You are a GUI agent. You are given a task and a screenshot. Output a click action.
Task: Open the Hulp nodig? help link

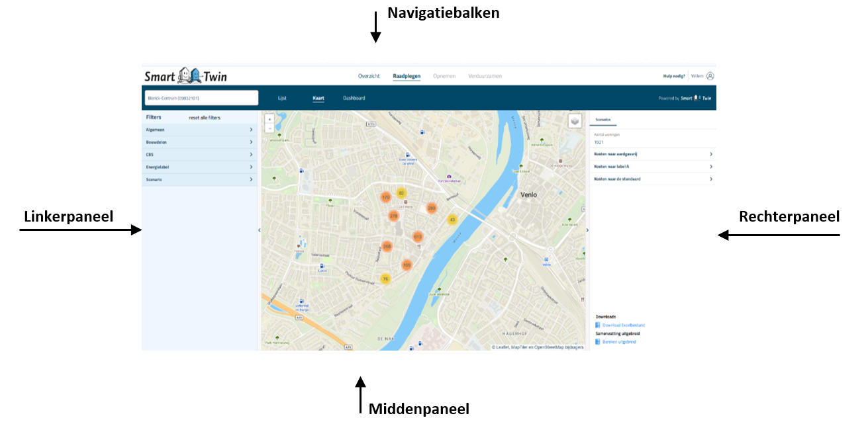point(675,75)
